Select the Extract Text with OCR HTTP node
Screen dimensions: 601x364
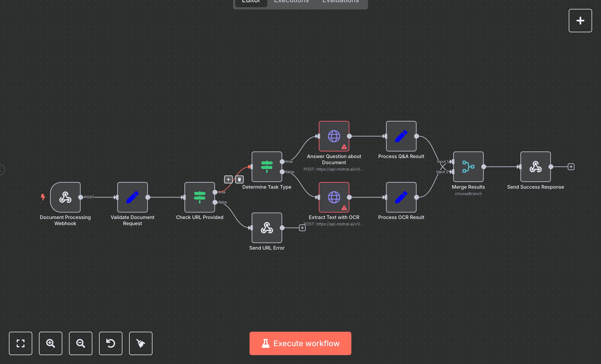pos(334,197)
